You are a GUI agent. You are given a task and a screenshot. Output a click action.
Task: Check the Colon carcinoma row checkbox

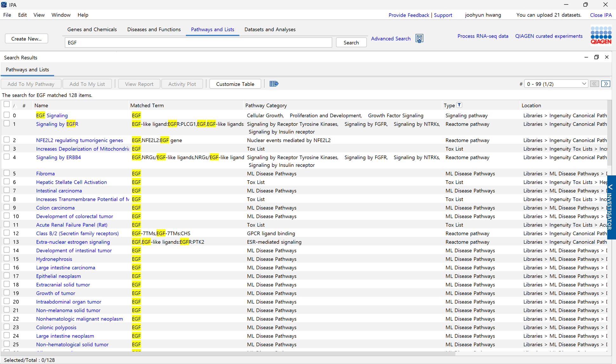[x=6, y=207]
